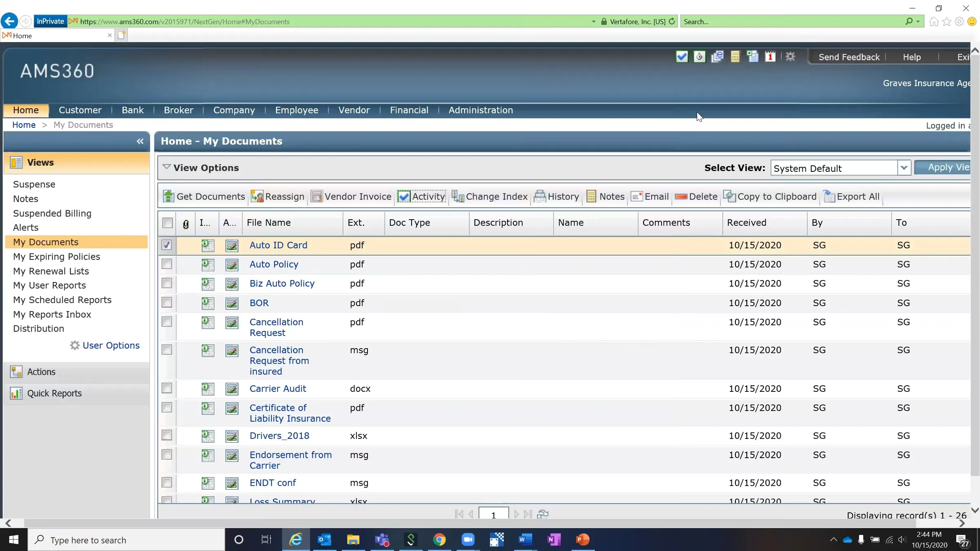Open the Reassign tool

278,196
